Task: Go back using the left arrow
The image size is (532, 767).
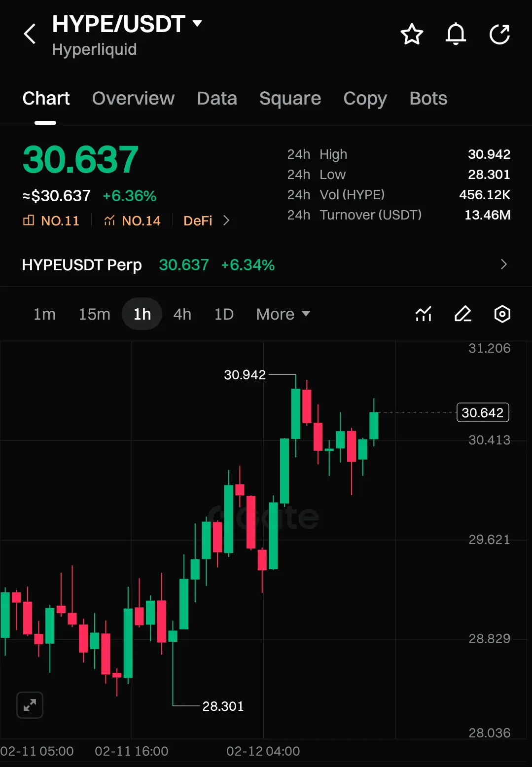Action: (30, 34)
